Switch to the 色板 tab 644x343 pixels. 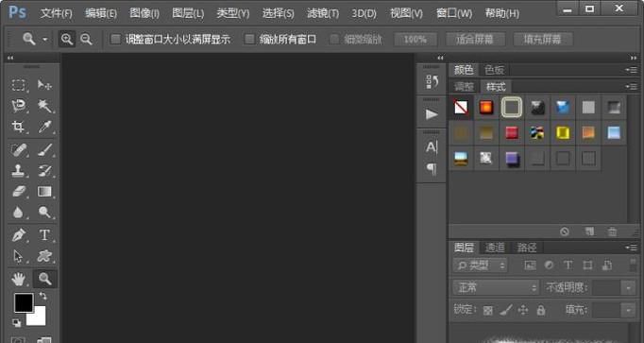pyautogui.click(x=494, y=70)
